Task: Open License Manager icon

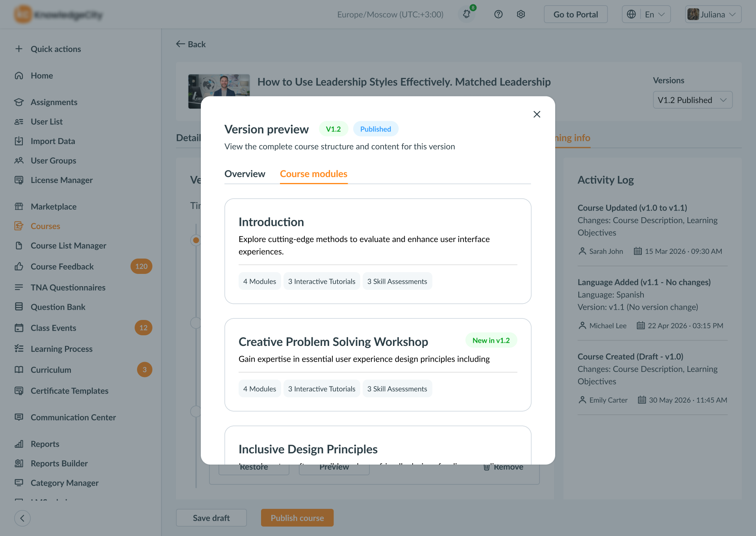Action: tap(19, 180)
